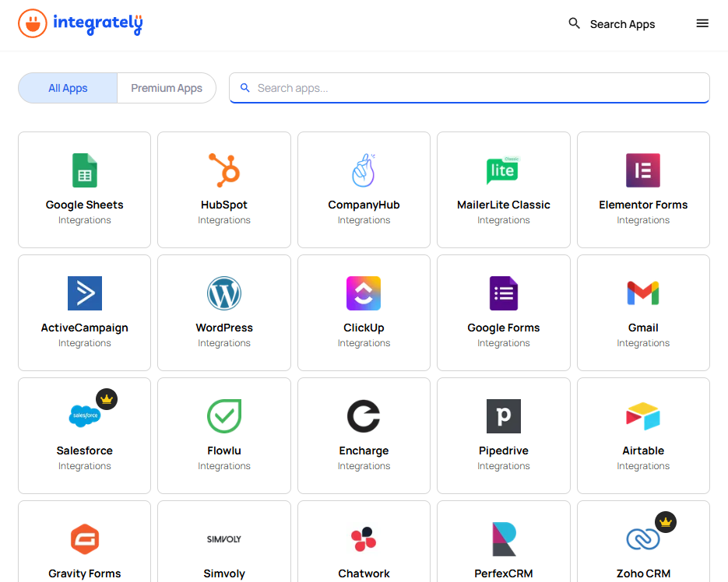The image size is (728, 582).
Task: Click the Encharge title
Action: pyautogui.click(x=364, y=451)
